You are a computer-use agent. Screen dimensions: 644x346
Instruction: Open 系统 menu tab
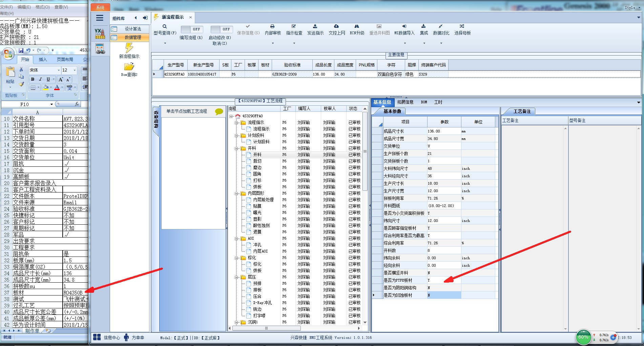point(100,7)
